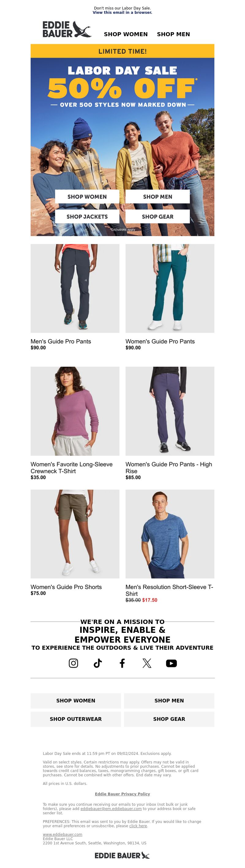Open the Eddie Bauer Privacy Policy link
The height and width of the screenshot is (868, 245).
point(122,793)
